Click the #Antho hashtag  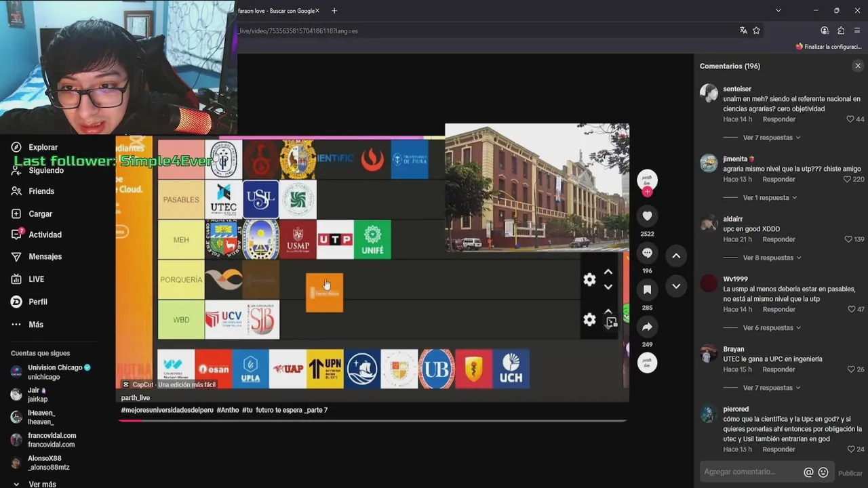(227, 410)
